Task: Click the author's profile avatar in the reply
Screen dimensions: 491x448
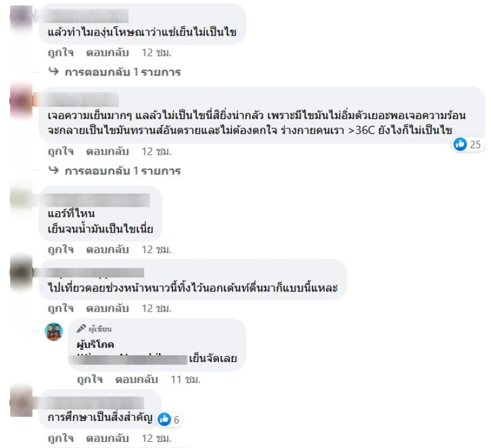Action: click(54, 332)
